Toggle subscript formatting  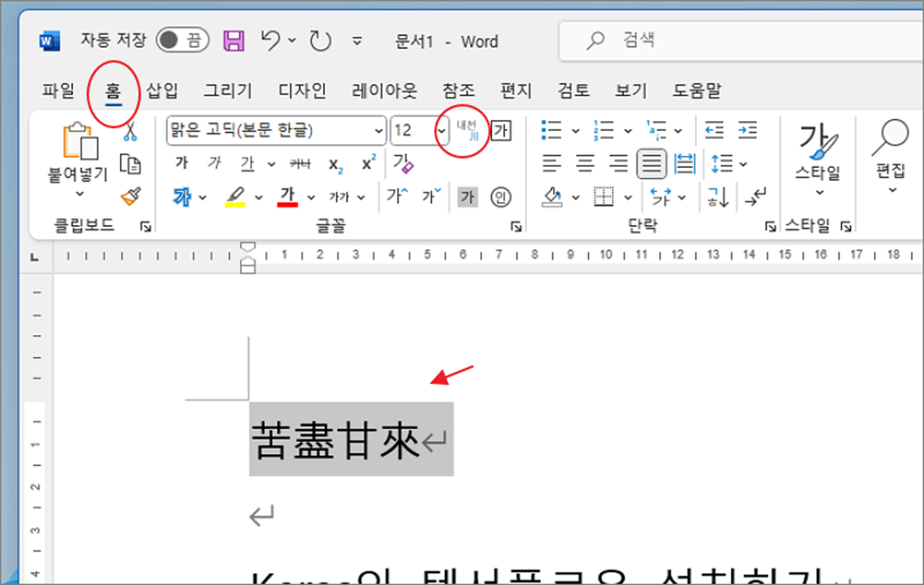(336, 164)
